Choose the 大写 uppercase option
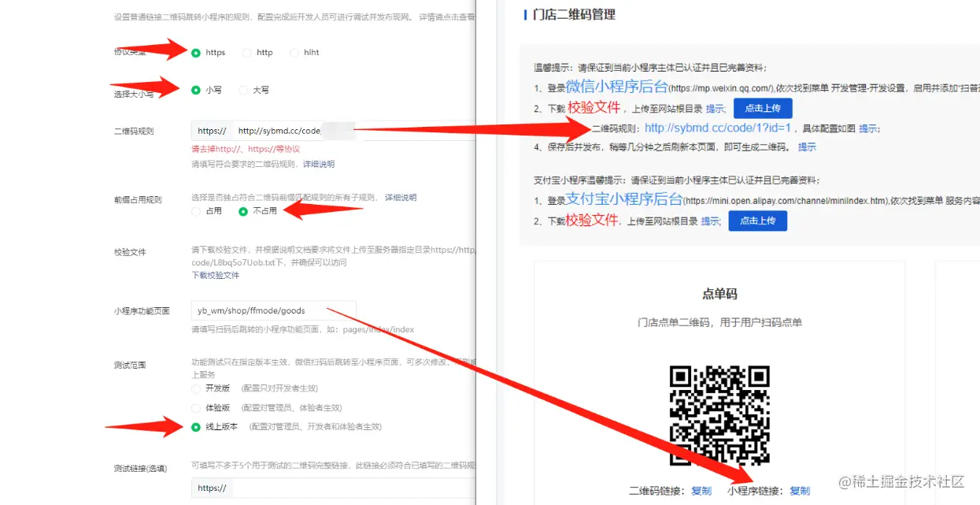The width and height of the screenshot is (980, 505). pos(243,91)
